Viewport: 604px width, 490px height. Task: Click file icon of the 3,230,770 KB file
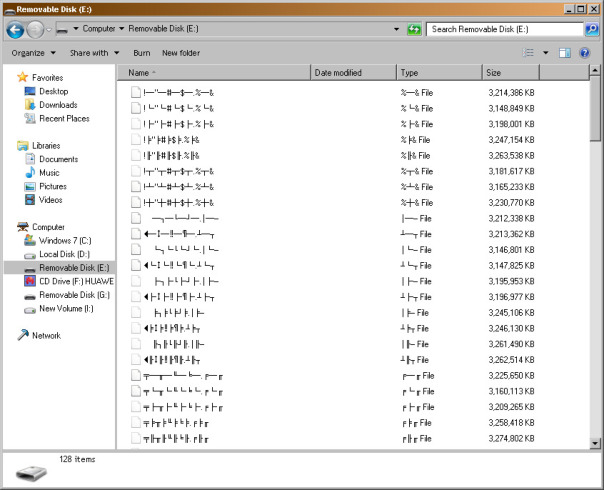tap(136, 203)
